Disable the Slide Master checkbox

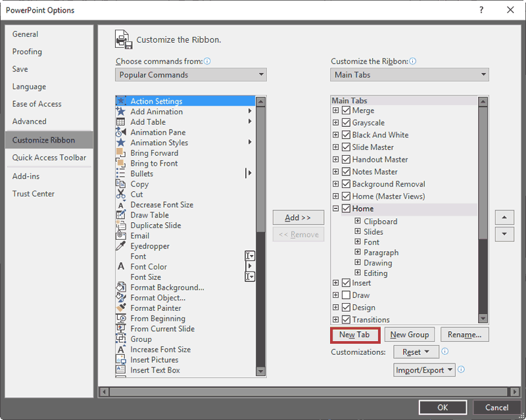click(x=345, y=147)
